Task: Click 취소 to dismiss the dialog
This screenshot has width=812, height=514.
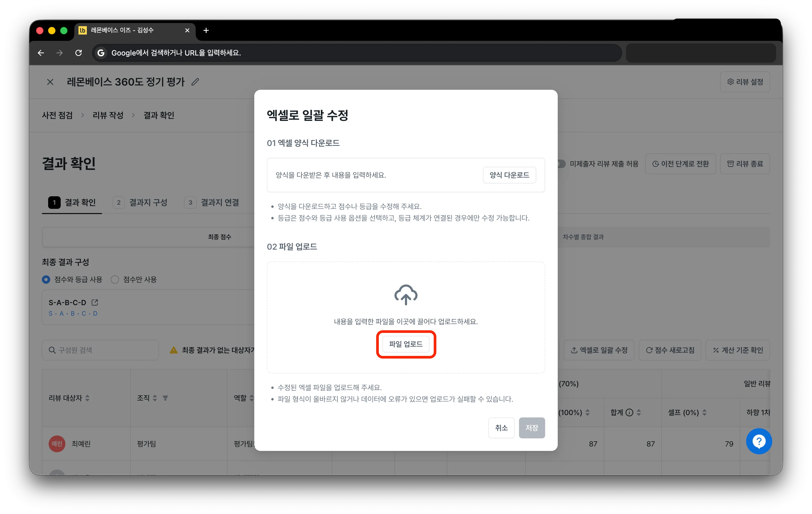Action: [x=501, y=427]
